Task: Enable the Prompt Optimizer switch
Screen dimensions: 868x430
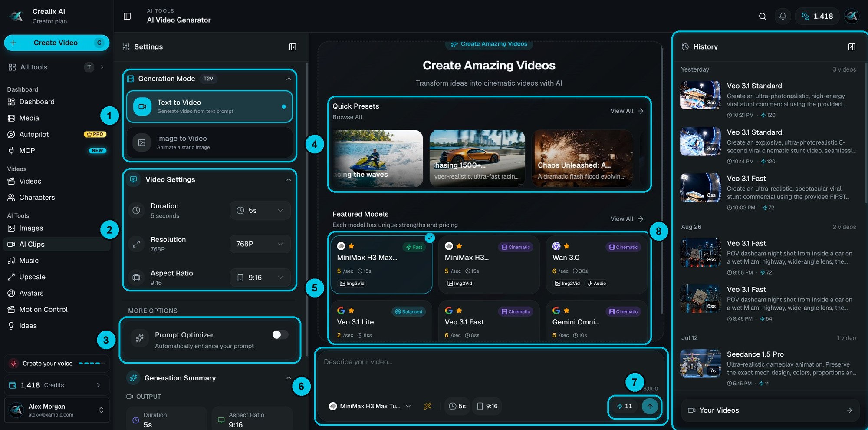Action: pyautogui.click(x=280, y=334)
